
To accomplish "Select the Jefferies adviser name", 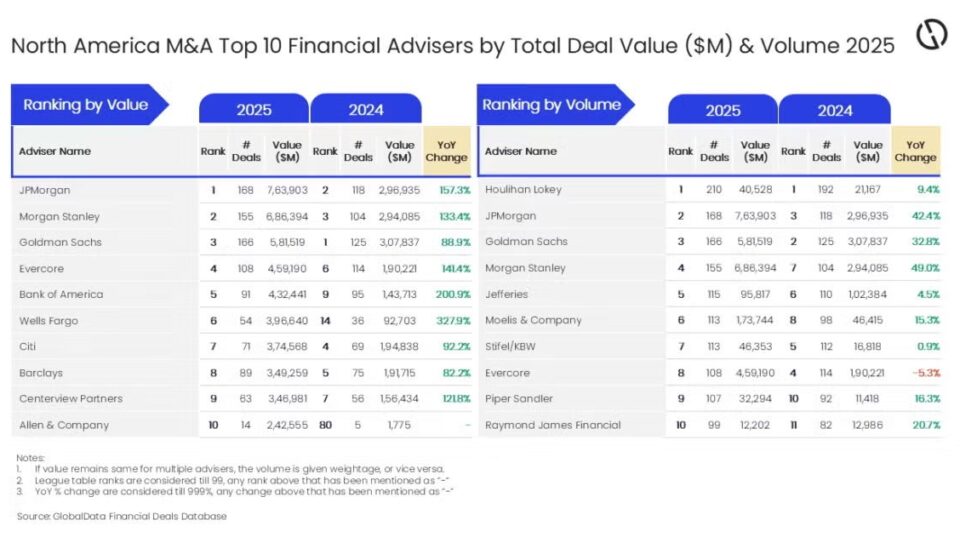I will click(506, 294).
